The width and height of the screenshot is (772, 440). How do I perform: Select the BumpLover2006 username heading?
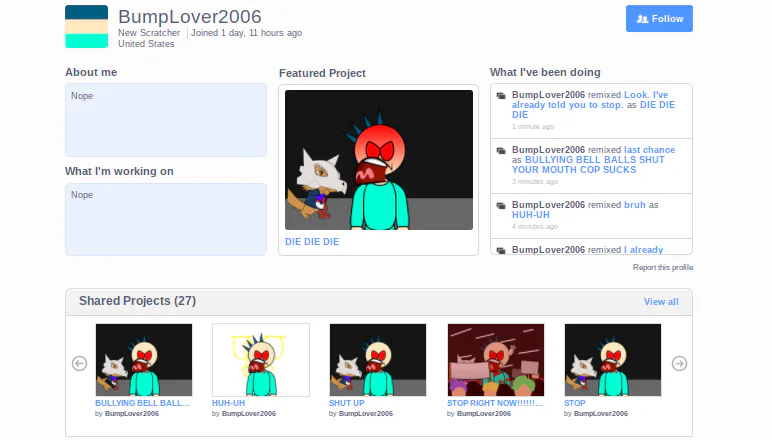pos(190,17)
